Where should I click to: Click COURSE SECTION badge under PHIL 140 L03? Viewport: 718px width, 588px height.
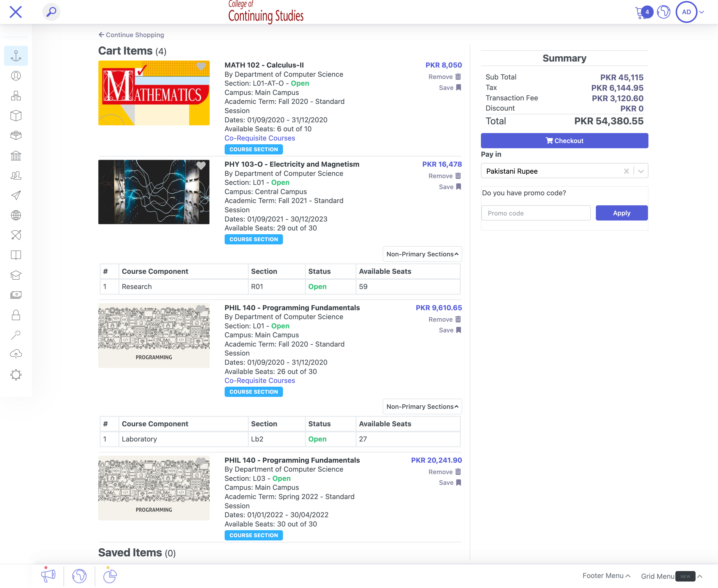(x=254, y=535)
